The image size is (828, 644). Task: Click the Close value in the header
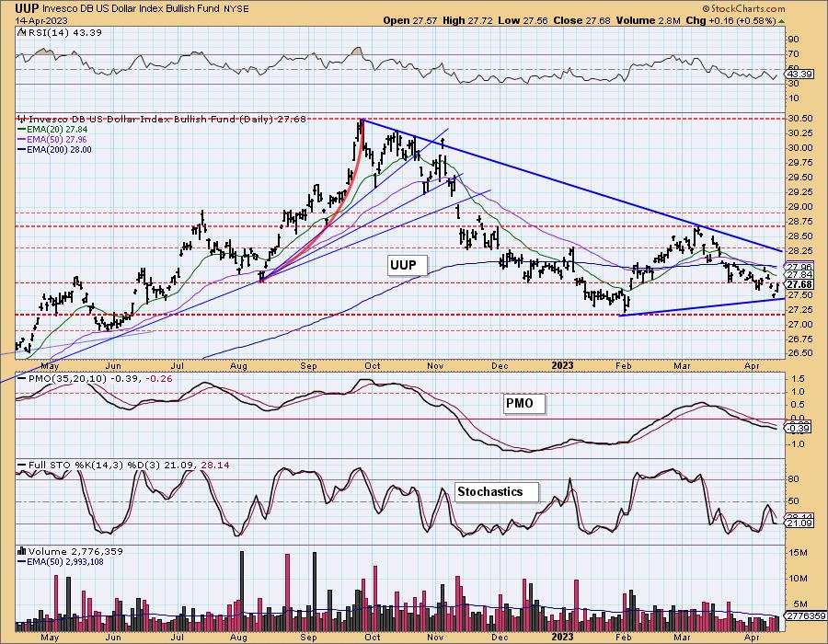pos(582,20)
